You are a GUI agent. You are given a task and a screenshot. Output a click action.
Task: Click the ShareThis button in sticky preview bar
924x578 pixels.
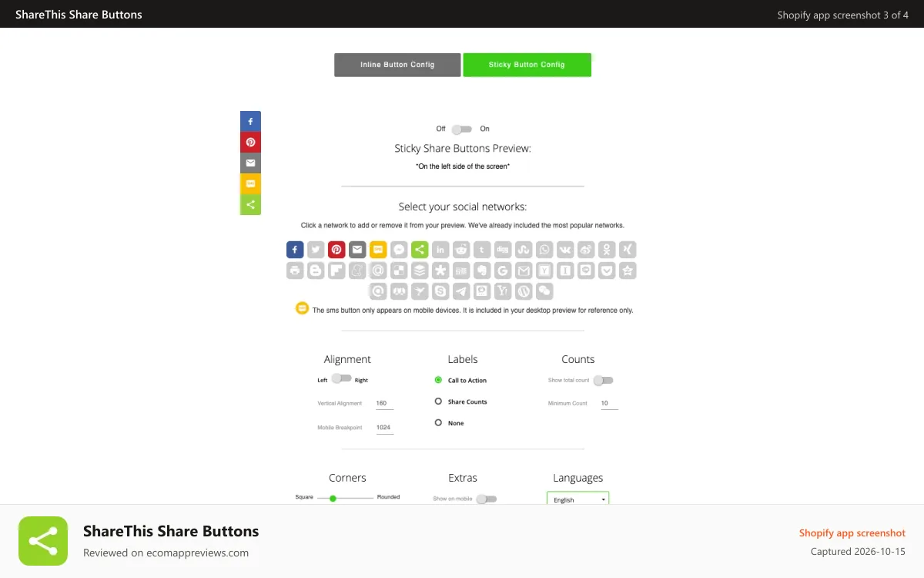(x=250, y=204)
